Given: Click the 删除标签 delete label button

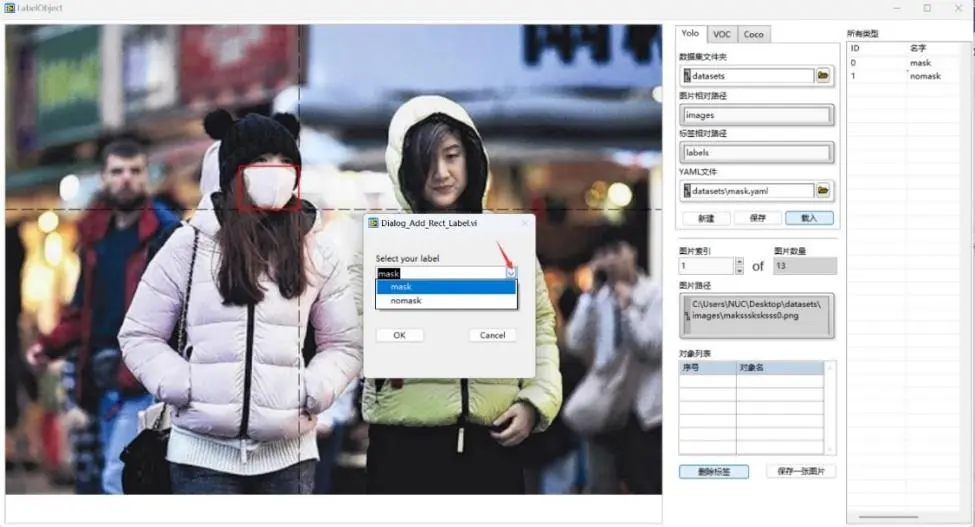Looking at the screenshot, I should coord(713,471).
